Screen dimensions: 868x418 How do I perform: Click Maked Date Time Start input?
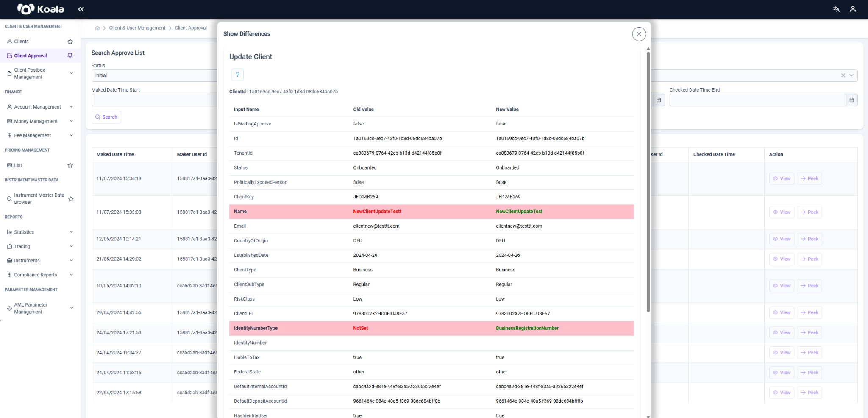155,100
